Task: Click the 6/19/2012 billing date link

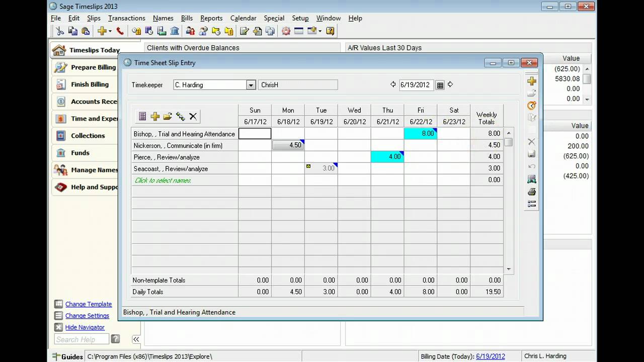Action: click(x=491, y=356)
